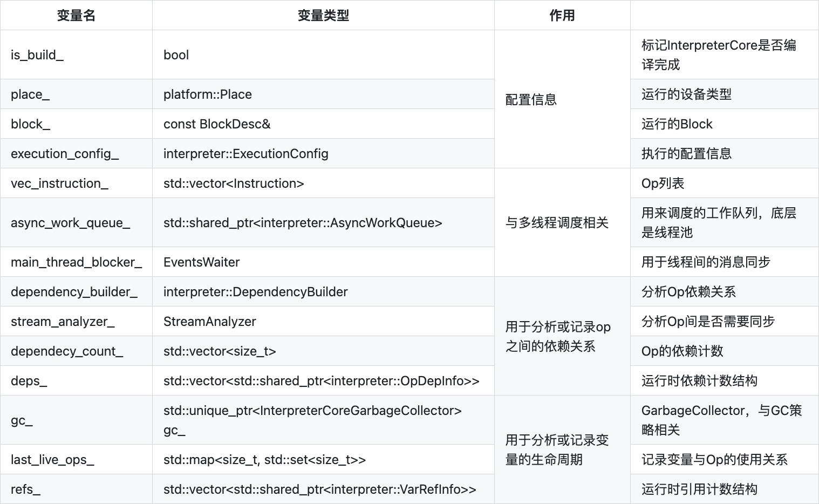Select the vec_instruction_ variable name cell
The width and height of the screenshot is (819, 504).
76,183
